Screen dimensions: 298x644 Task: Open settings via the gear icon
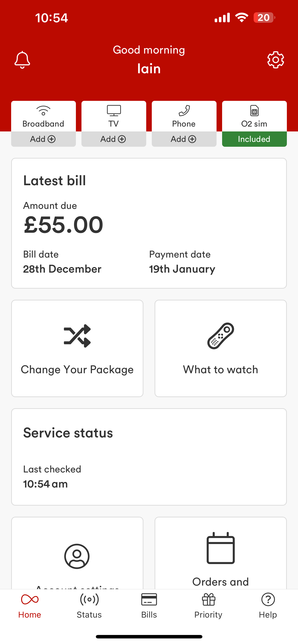click(275, 60)
